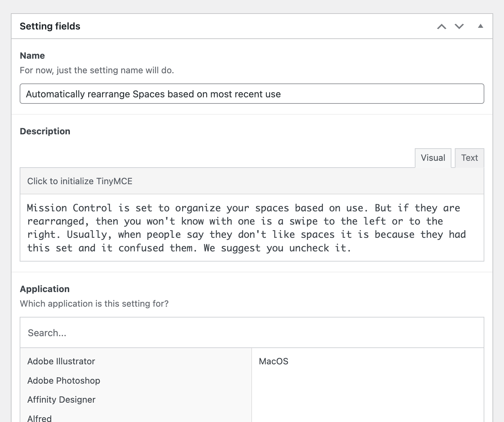This screenshot has width=504, height=422.
Task: Collapse the Setting fields panel
Action: (x=481, y=26)
